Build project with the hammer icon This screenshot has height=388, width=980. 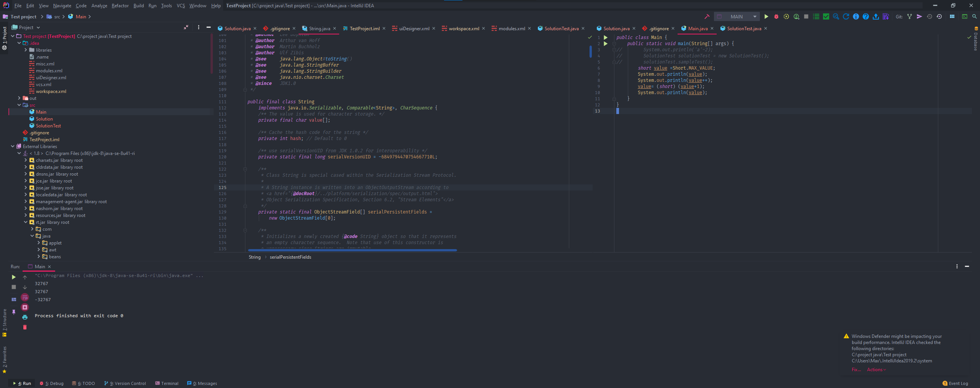[707, 16]
